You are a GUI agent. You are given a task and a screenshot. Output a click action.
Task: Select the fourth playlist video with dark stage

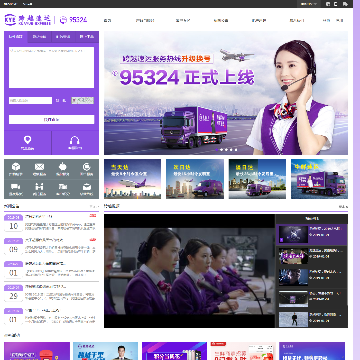312,299
